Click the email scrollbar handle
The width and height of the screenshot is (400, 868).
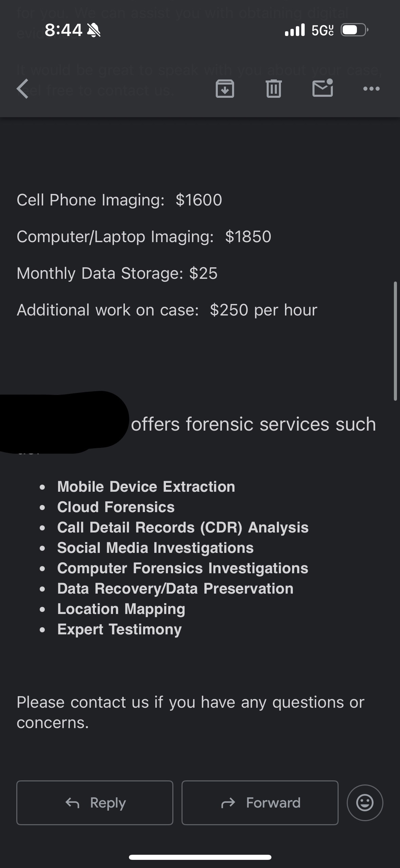point(395,341)
